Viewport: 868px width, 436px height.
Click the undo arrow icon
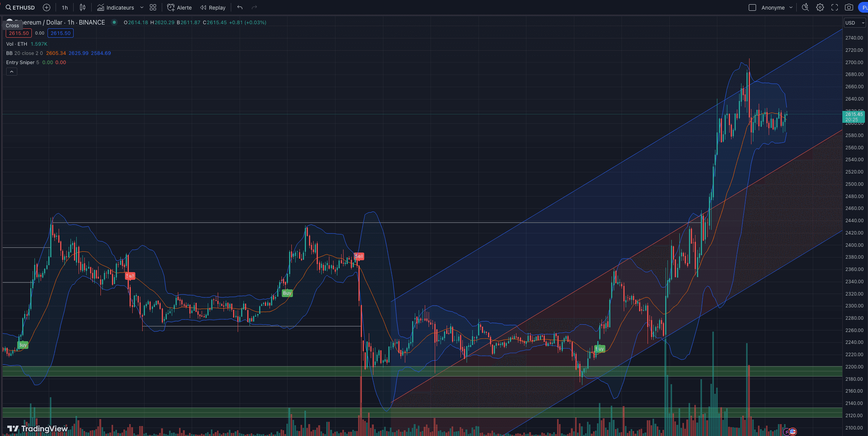point(240,7)
